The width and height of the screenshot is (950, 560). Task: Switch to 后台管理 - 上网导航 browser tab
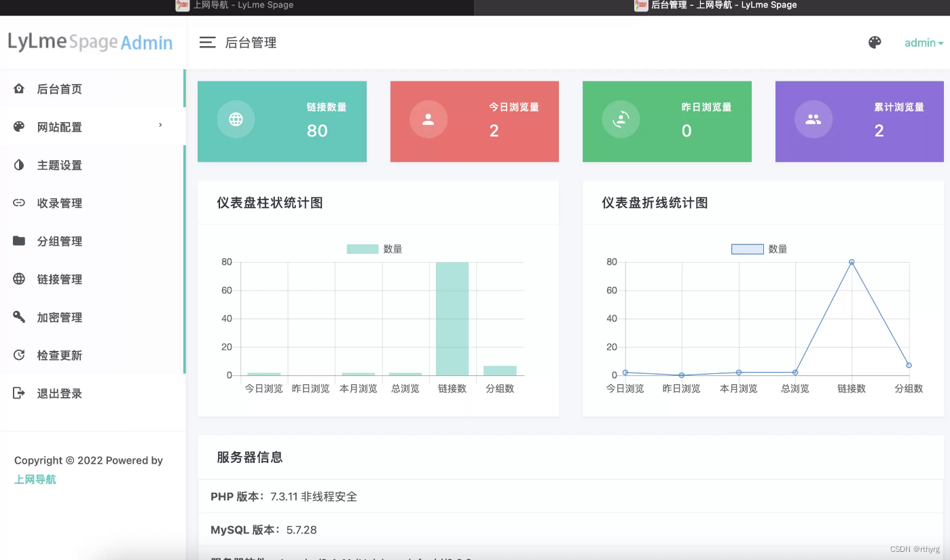(x=712, y=6)
